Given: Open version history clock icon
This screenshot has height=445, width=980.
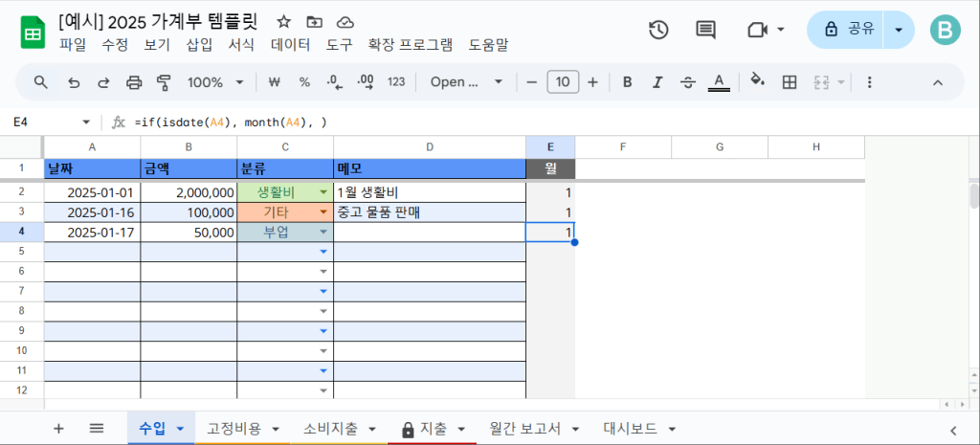Looking at the screenshot, I should tap(658, 30).
